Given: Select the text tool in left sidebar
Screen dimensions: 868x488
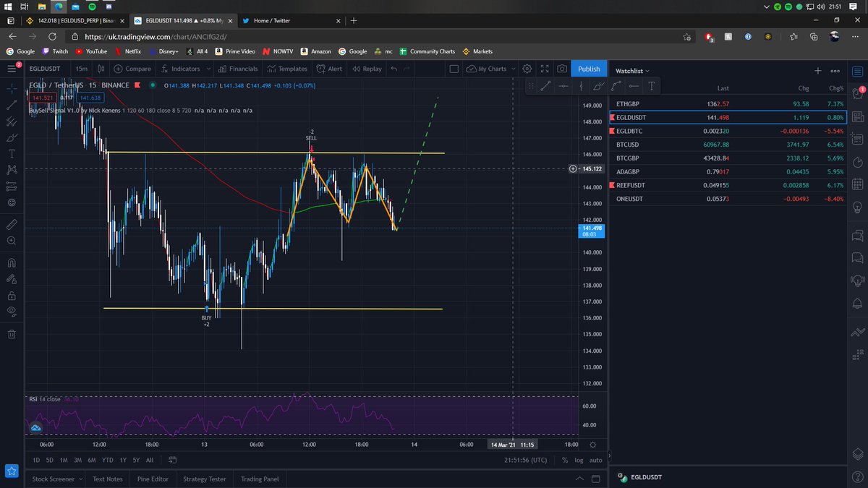Looking at the screenshot, I should (x=12, y=154).
